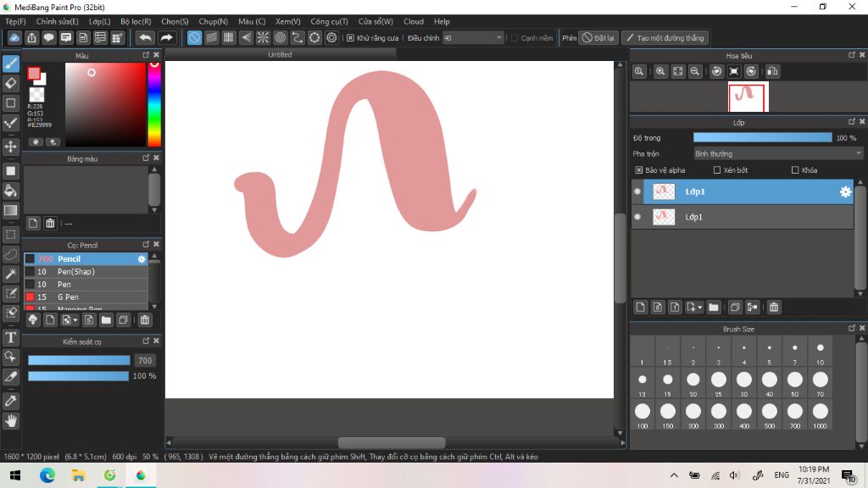Click the Undo arrow in toolbar

click(x=145, y=37)
